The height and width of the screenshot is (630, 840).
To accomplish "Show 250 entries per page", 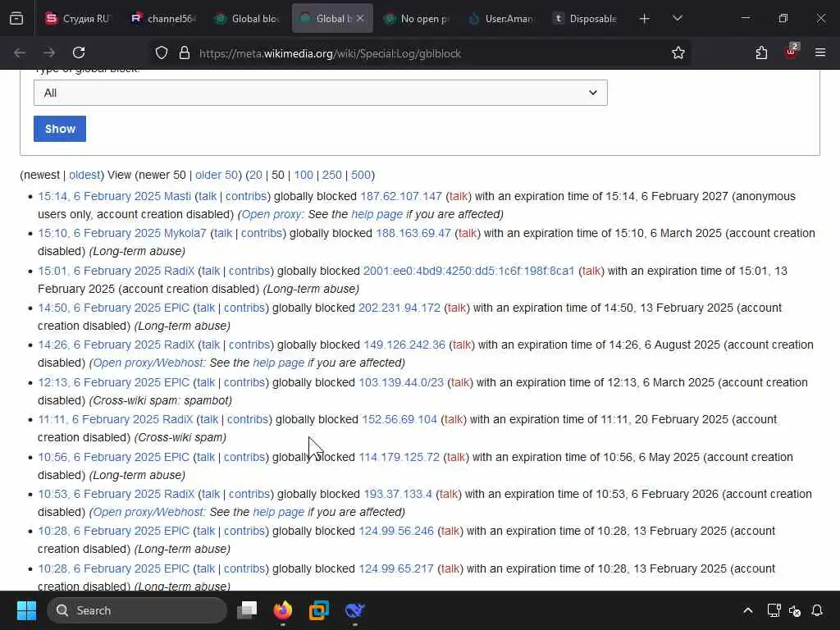I will coord(331,176).
